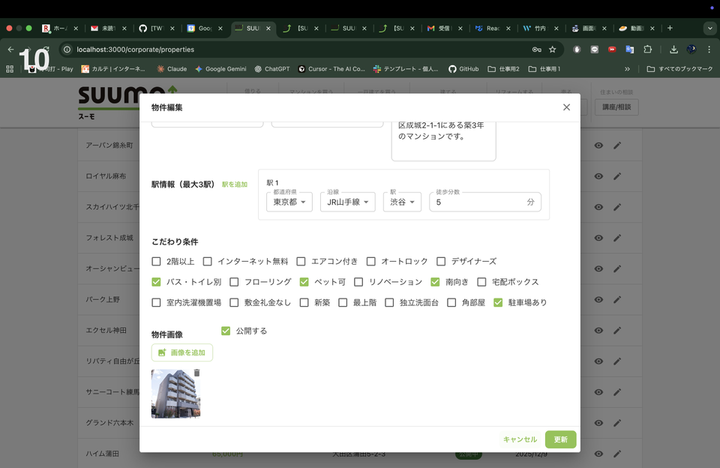Click the eye icon in サニーコート練馬 row
Viewport: 720px width, 468px height.
click(x=598, y=392)
